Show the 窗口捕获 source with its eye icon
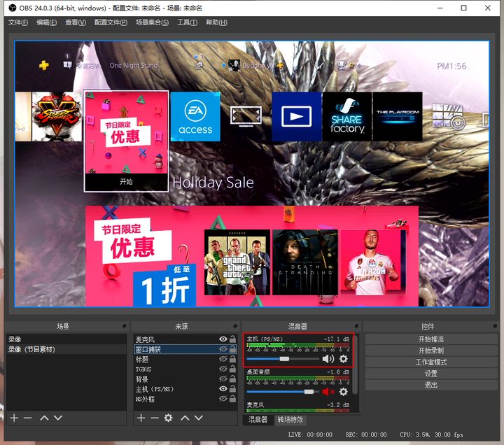 pos(223,349)
